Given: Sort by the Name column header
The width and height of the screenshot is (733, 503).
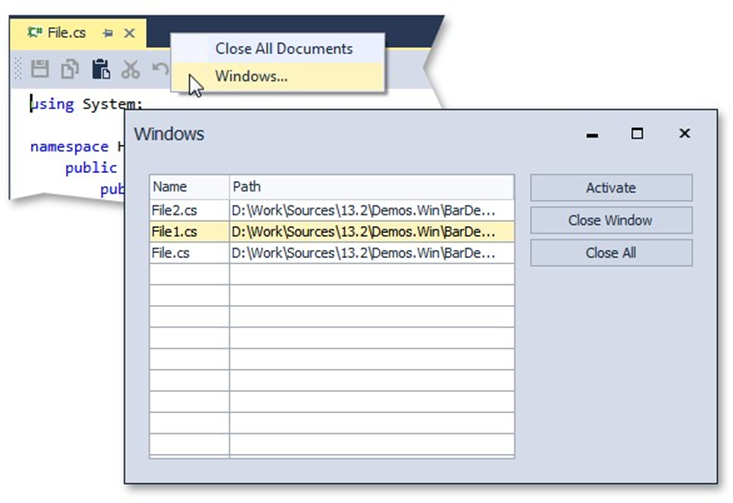Looking at the screenshot, I should click(189, 187).
